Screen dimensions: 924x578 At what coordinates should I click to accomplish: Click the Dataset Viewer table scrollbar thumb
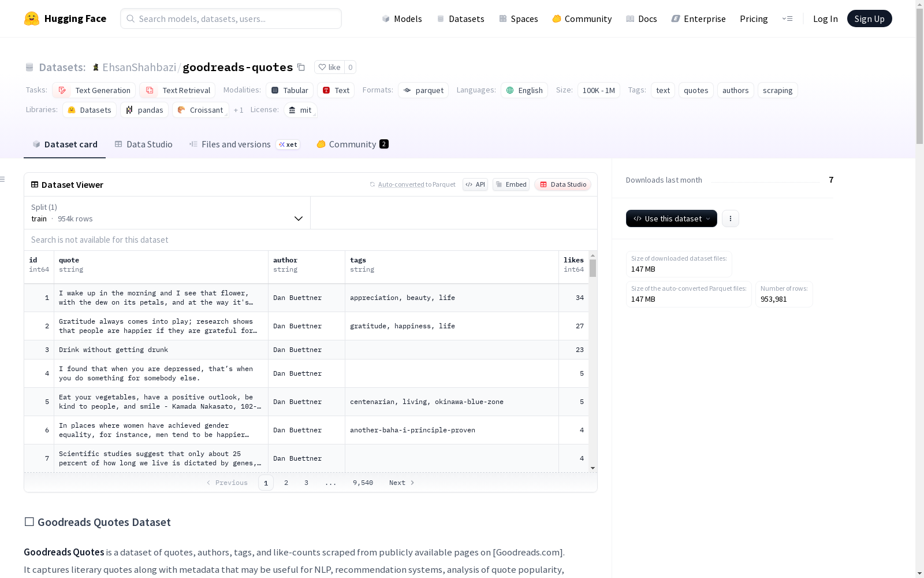tap(593, 268)
